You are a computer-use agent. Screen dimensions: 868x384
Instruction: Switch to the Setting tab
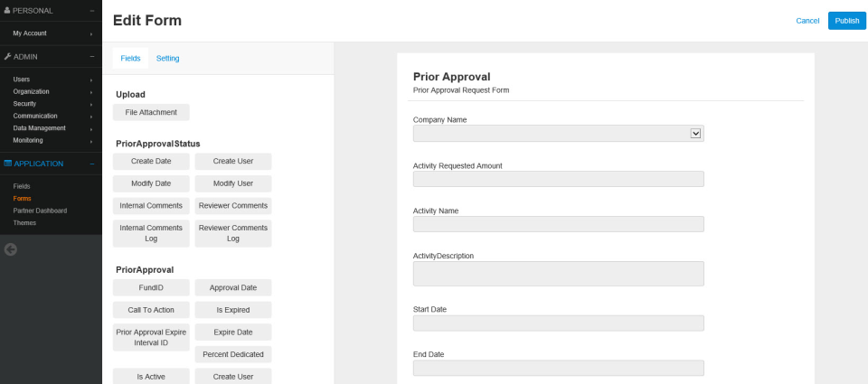pos(167,58)
